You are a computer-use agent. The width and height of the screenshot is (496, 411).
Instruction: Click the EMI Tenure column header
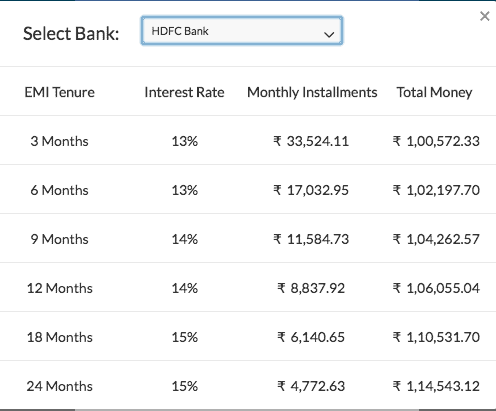60,92
